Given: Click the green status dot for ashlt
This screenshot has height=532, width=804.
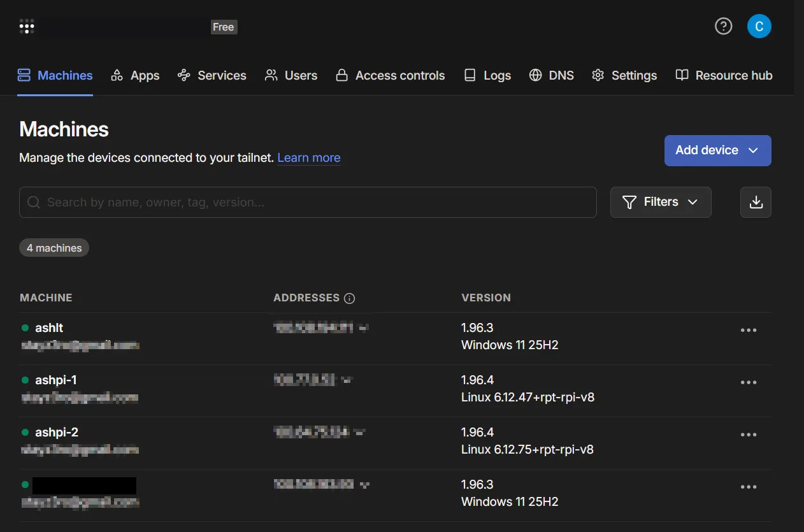Looking at the screenshot, I should 25,327.
